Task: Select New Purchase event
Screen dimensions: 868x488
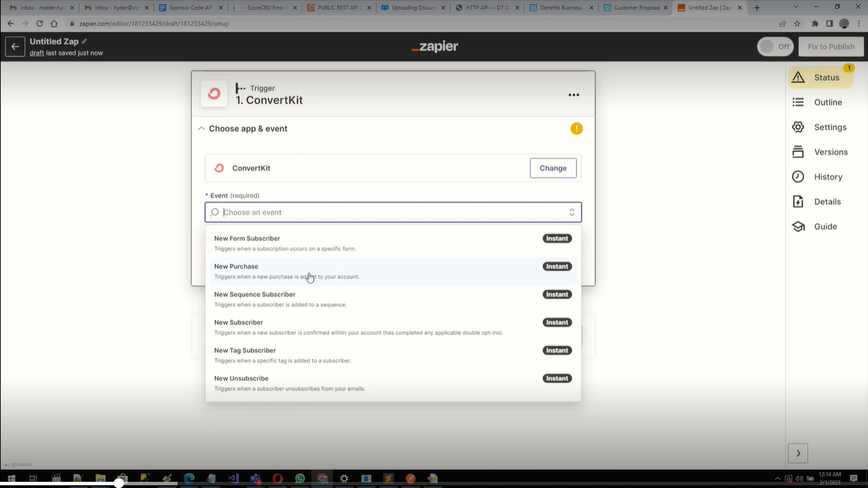Action: tap(393, 271)
